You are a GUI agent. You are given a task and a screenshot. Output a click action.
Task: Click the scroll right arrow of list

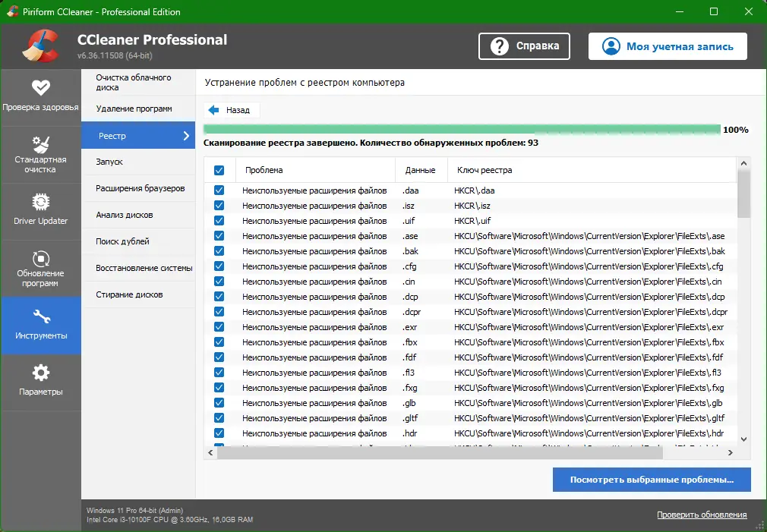tap(731, 453)
